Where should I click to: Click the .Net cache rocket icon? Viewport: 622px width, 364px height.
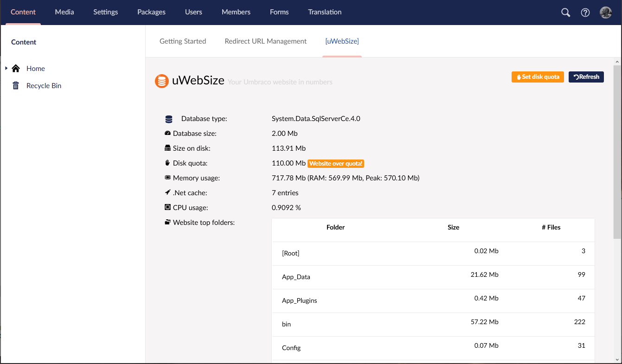(168, 193)
